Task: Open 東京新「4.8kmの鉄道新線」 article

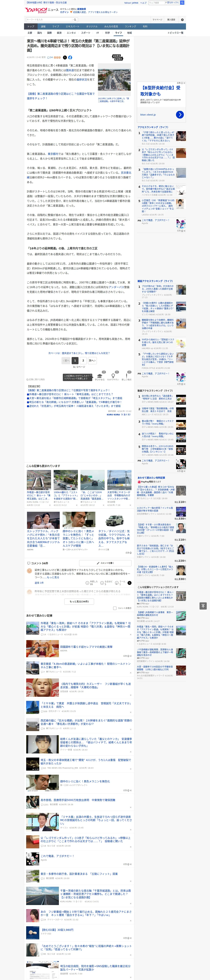Action: pyautogui.click(x=86, y=666)
